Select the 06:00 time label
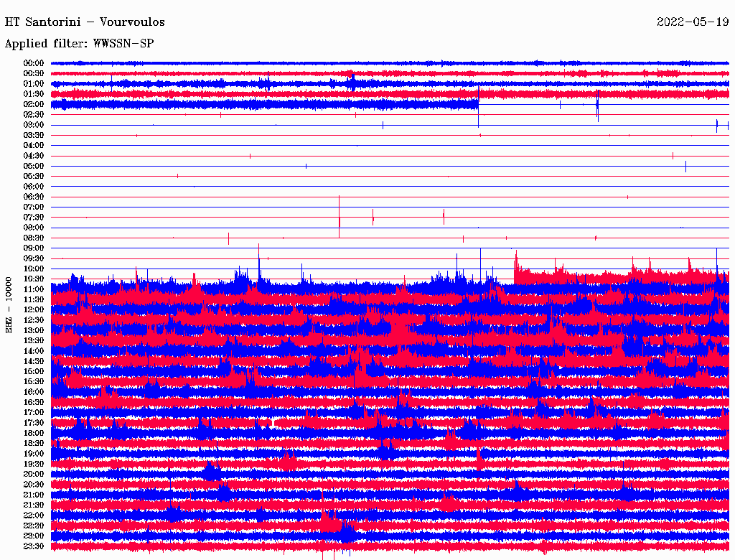 pos(34,187)
